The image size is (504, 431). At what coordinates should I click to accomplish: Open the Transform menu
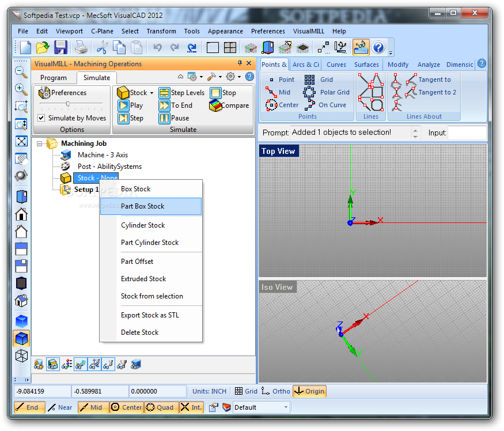161,31
